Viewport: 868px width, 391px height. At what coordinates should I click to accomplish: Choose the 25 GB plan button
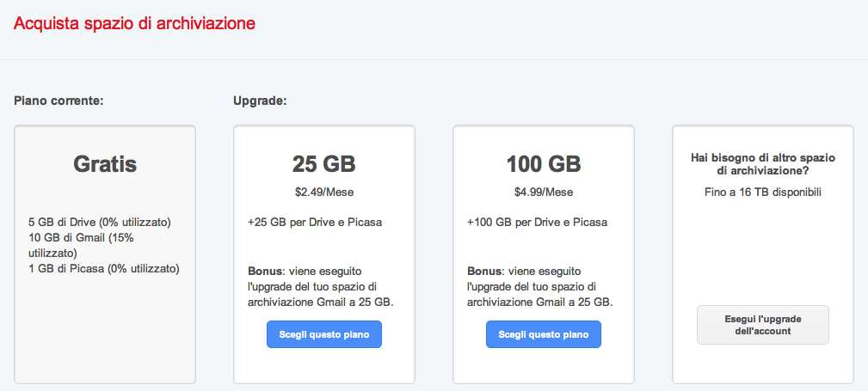click(323, 335)
